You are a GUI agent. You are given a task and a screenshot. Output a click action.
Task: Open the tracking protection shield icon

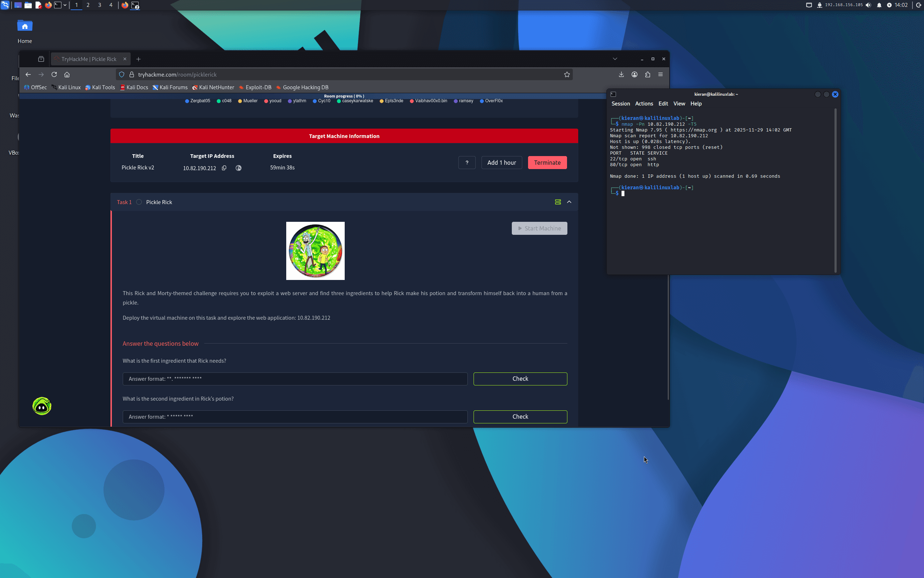(x=122, y=74)
